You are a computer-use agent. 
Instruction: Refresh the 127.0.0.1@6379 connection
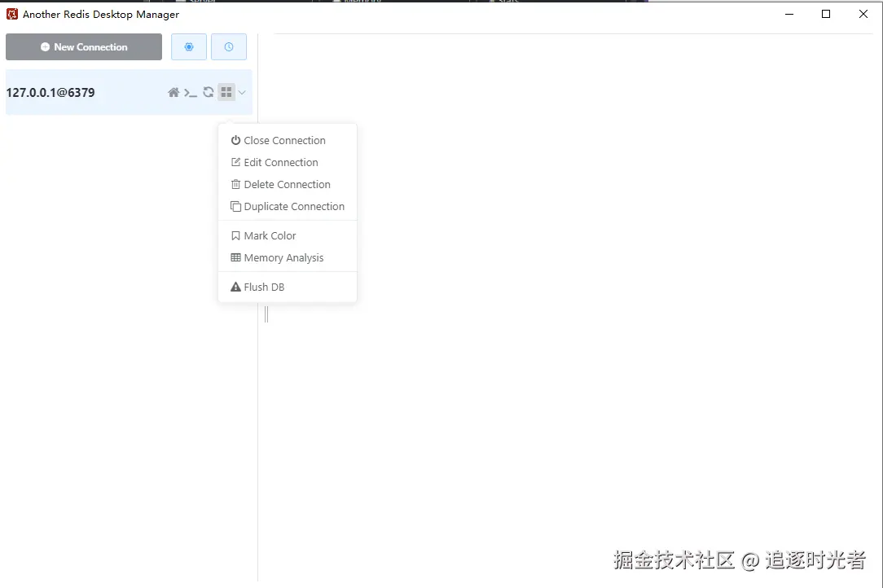[209, 92]
